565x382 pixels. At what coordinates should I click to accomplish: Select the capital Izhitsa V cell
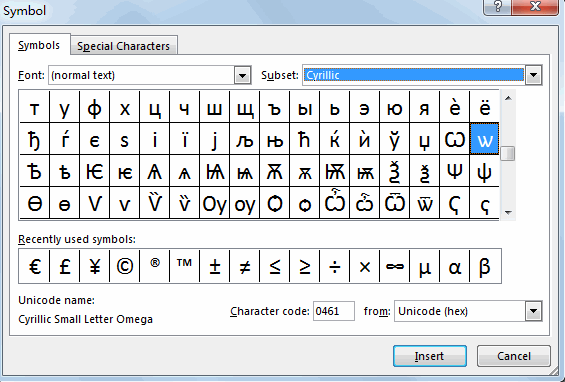pyautogui.click(x=94, y=203)
